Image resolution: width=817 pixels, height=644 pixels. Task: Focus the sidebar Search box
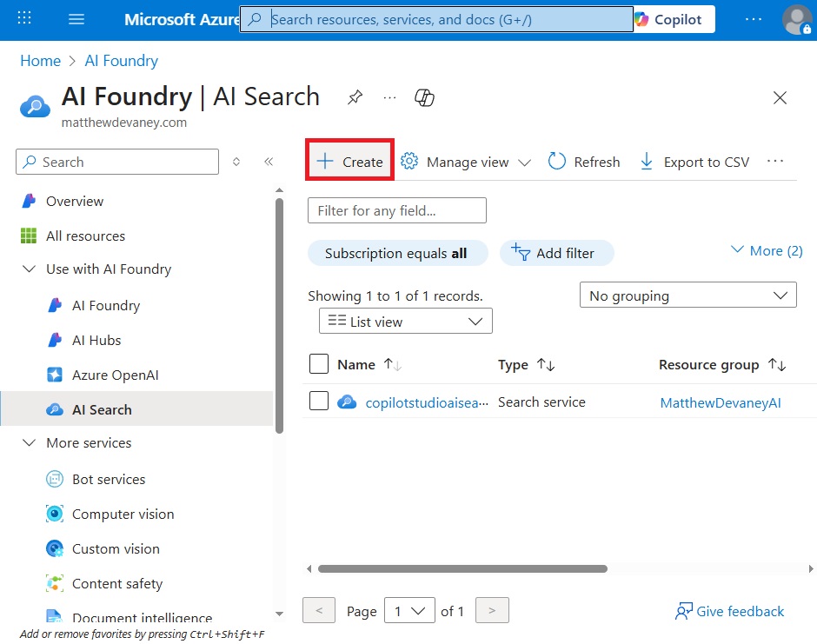click(x=117, y=162)
